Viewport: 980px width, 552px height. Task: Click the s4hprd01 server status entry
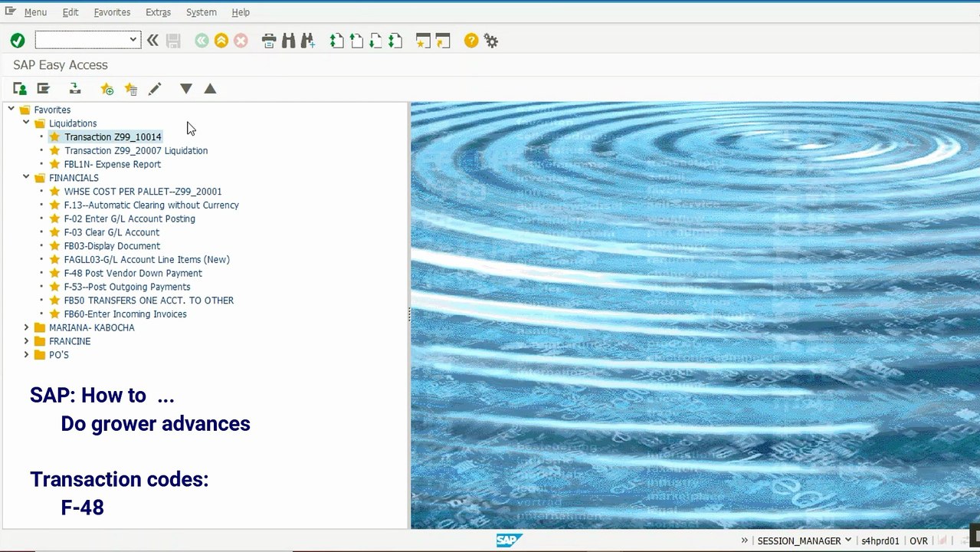[880, 540]
